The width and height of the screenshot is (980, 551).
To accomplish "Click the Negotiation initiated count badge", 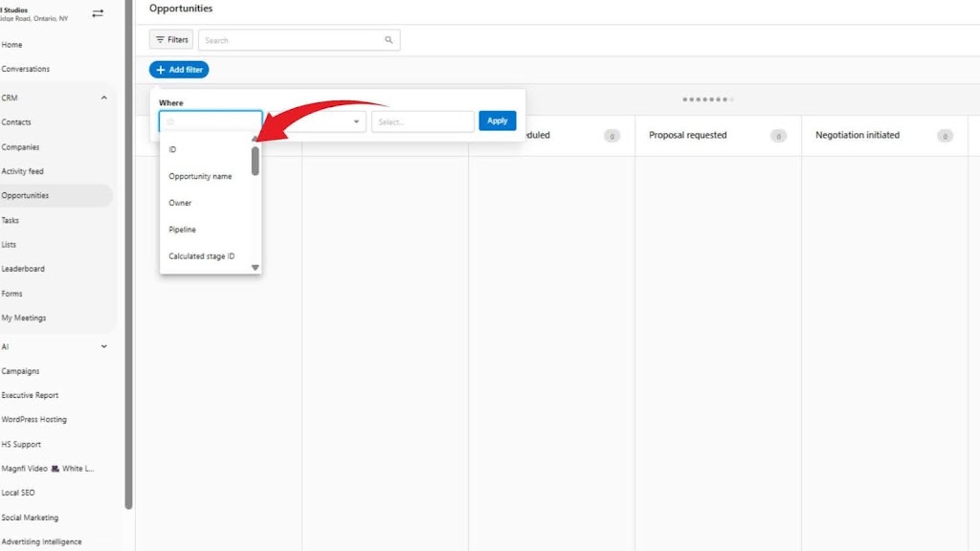I will [945, 136].
